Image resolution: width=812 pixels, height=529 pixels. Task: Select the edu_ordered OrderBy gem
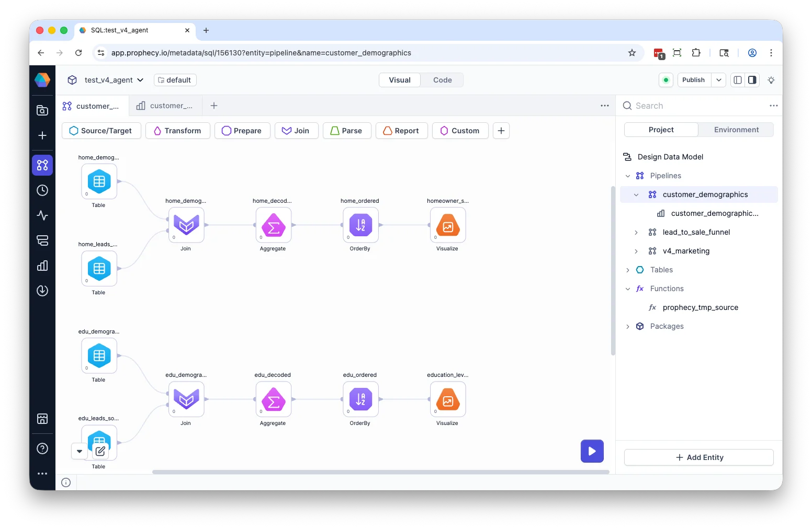(360, 399)
